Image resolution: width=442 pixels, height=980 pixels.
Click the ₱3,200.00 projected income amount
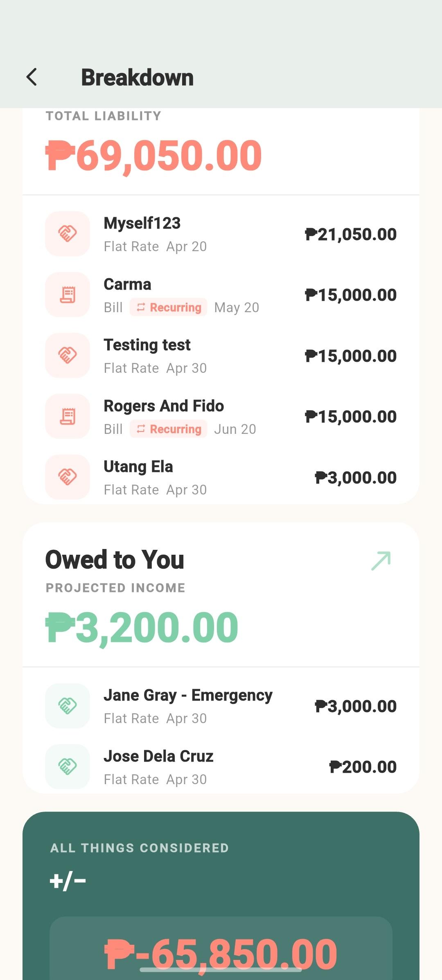tap(142, 628)
